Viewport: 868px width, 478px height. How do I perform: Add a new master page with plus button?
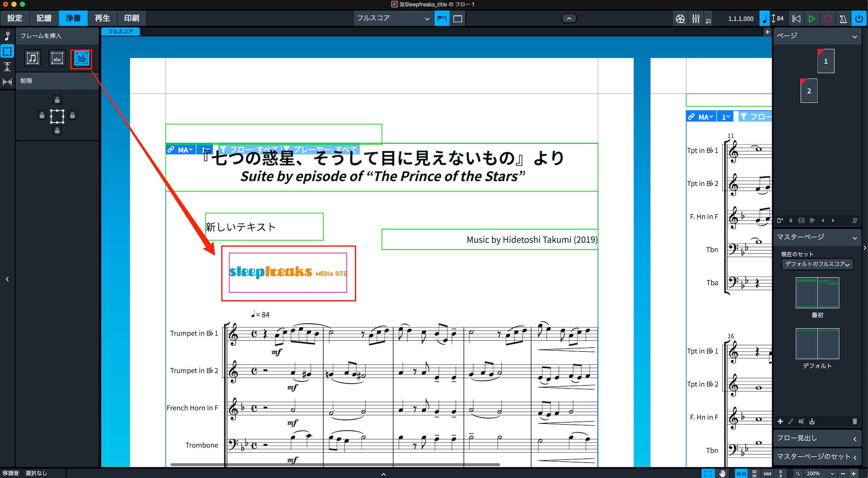pos(780,421)
